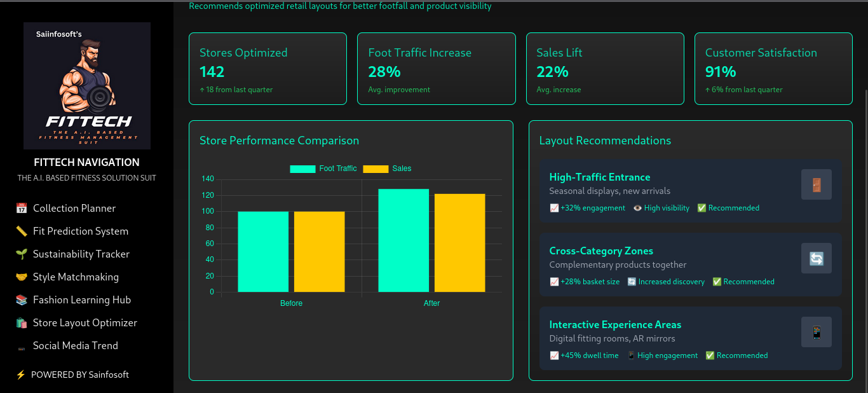Click the yellow Sales bar for After
Viewport: 868px width, 393px height.
[x=459, y=243]
